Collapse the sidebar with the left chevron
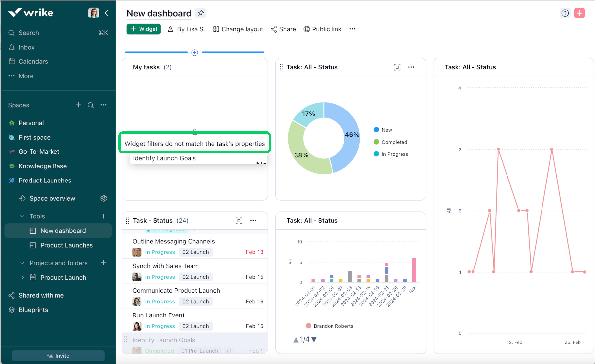Image resolution: width=595 pixels, height=364 pixels. [x=107, y=13]
